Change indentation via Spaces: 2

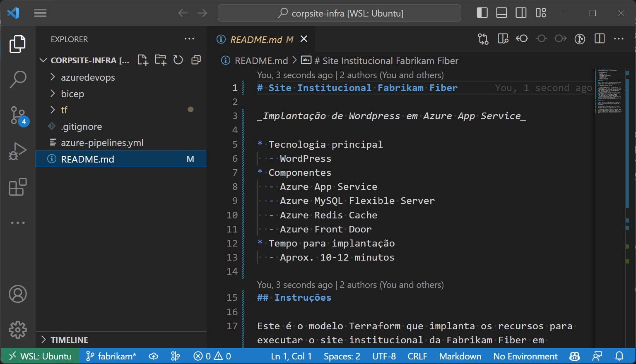coord(342,356)
